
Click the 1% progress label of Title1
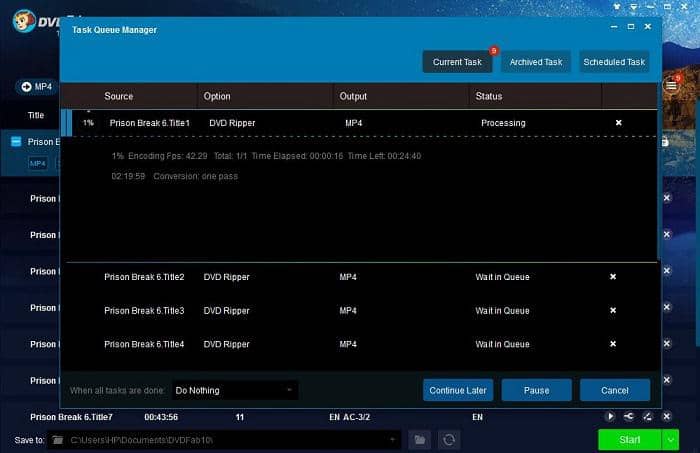[x=88, y=123]
